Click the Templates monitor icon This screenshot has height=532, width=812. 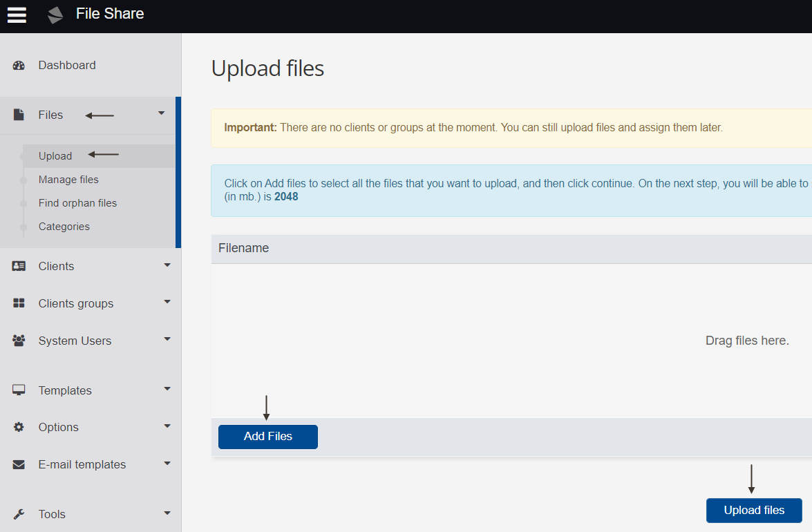(x=19, y=390)
